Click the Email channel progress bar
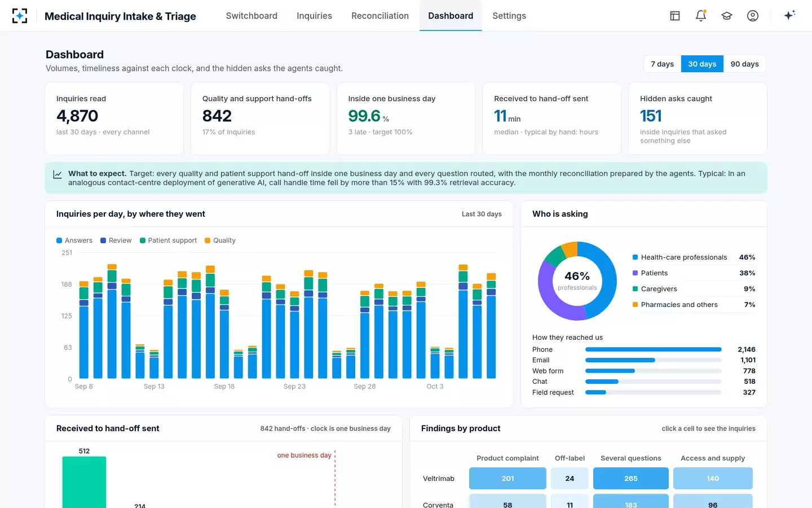This screenshot has width=812, height=508. pos(654,360)
